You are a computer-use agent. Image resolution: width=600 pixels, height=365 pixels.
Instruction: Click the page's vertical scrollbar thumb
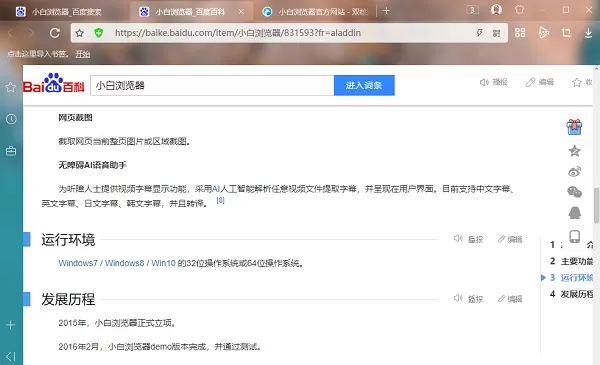596,205
